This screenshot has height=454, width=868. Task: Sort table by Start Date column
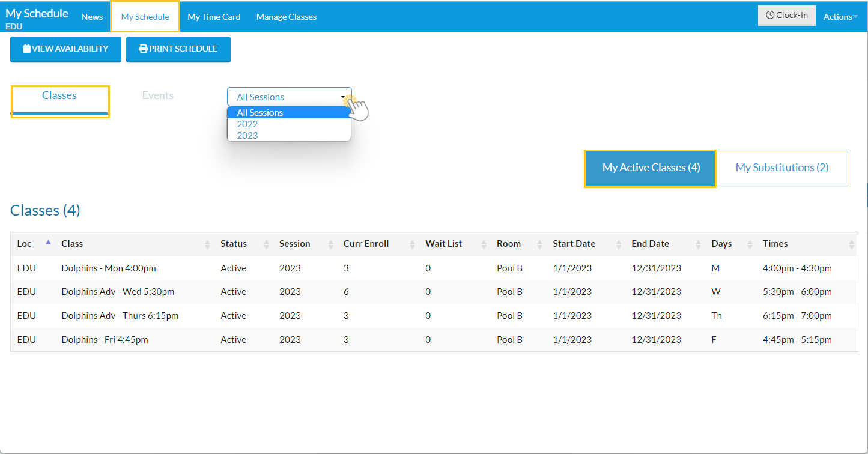pos(586,244)
